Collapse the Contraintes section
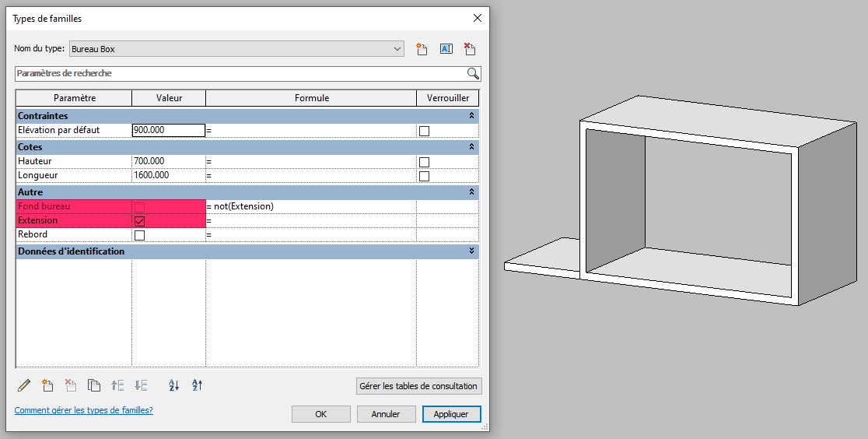Viewport: 868px width, 439px height. (471, 115)
